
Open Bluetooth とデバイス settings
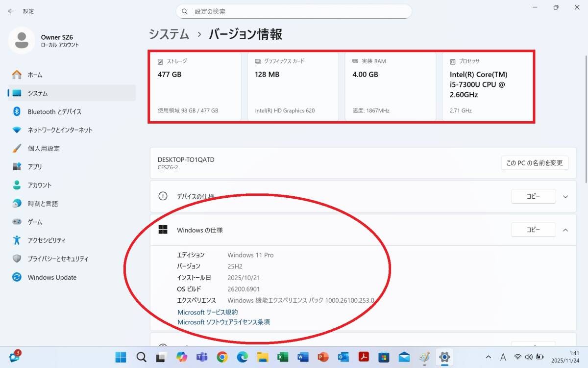[x=72, y=111]
